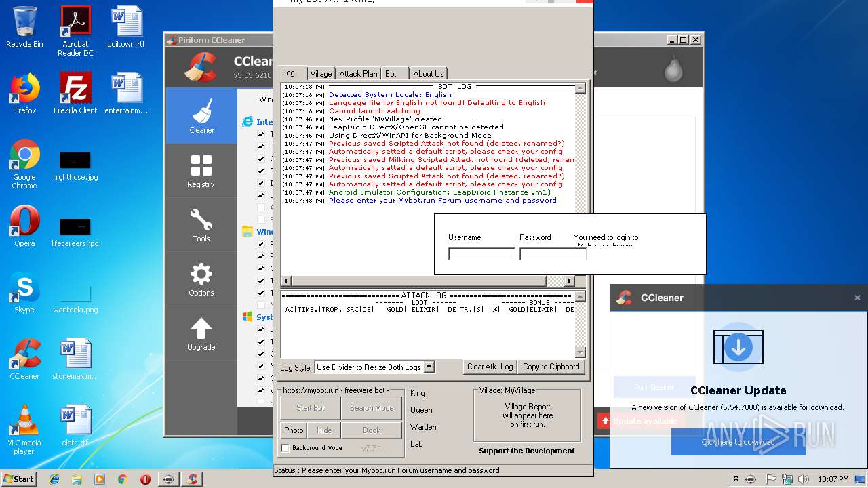The height and width of the screenshot is (488, 868).
Task: Open the Log Style dropdown
Action: point(374,367)
